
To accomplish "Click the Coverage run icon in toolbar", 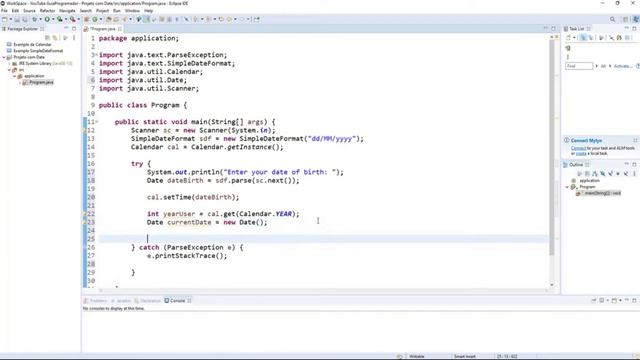I will pyautogui.click(x=60, y=19).
